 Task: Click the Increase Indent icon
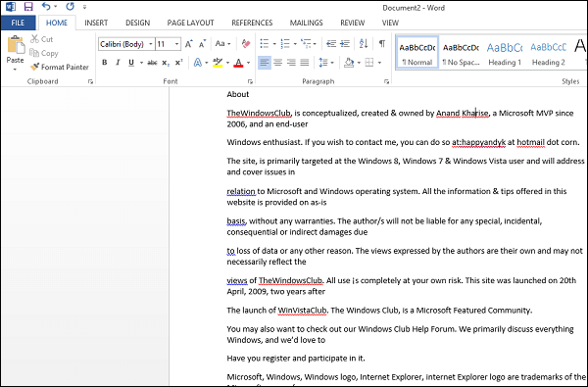click(x=345, y=44)
